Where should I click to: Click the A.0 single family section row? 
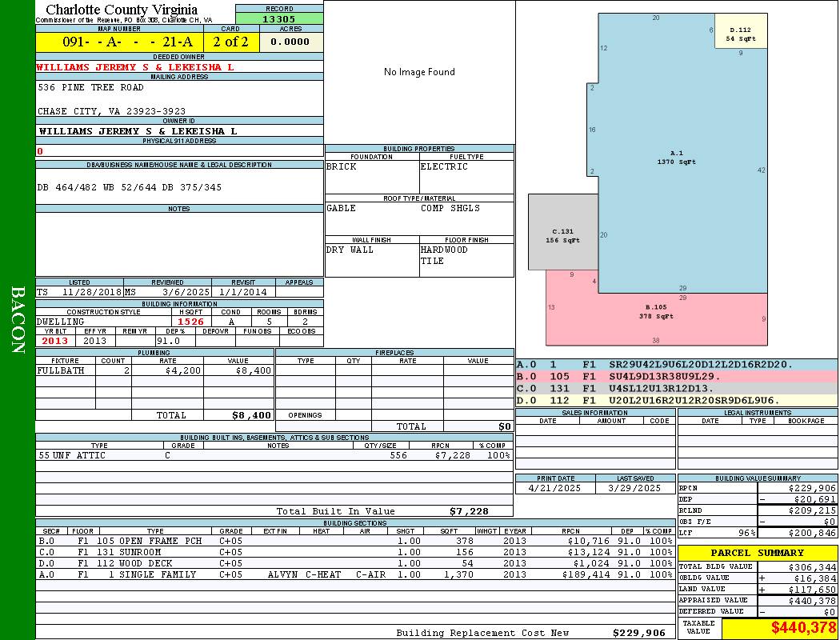(x=355, y=574)
